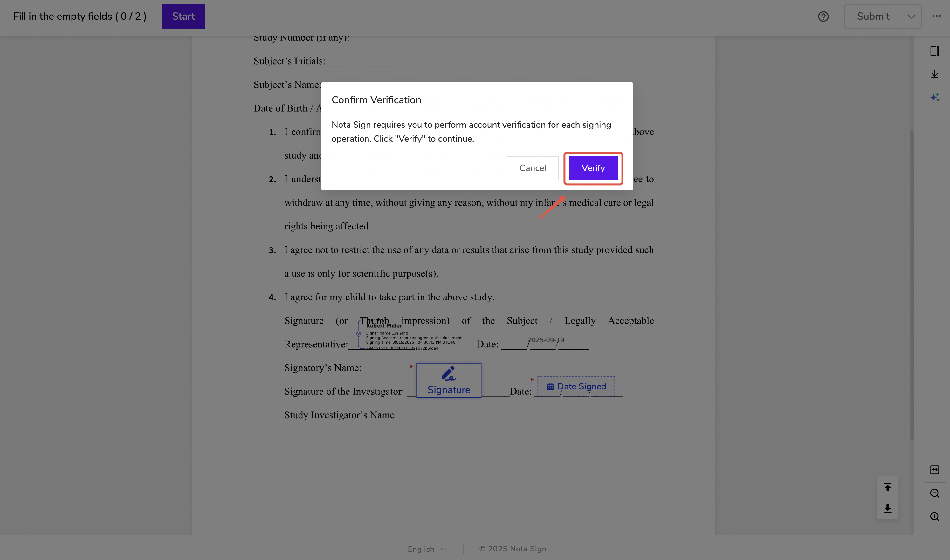Toggle the side panel icon
950x560 pixels.
934,51
